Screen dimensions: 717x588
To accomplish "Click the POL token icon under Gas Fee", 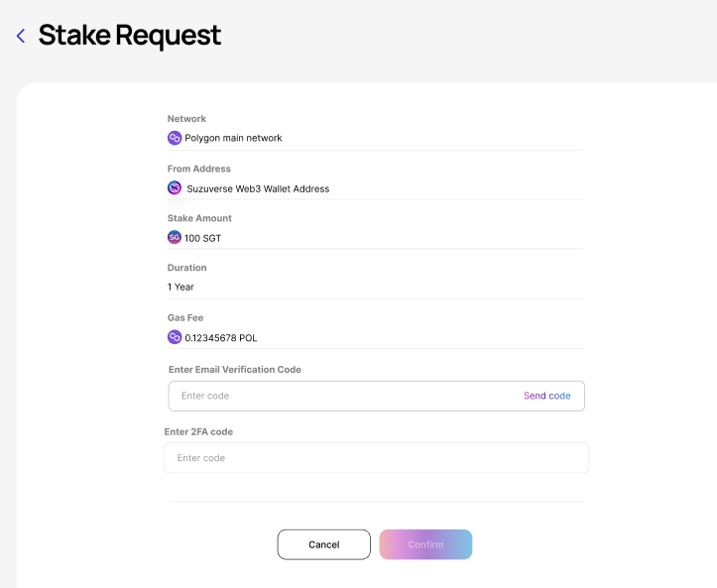I will click(x=175, y=337).
